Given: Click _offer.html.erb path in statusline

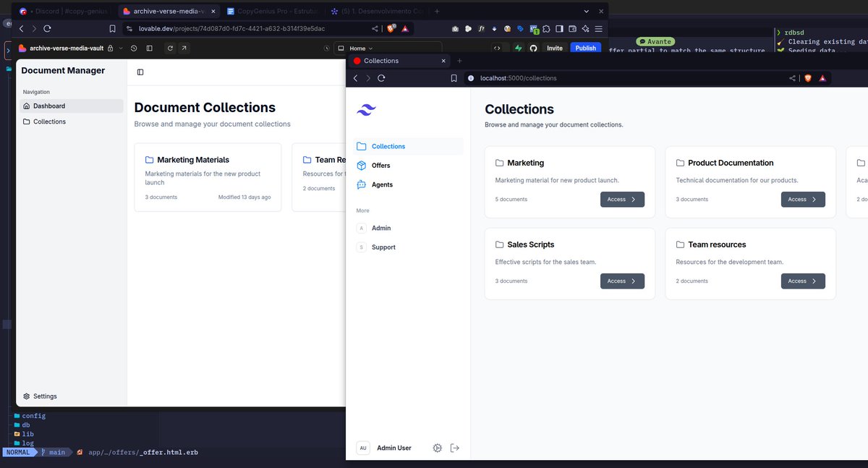Looking at the screenshot, I should 143,452.
